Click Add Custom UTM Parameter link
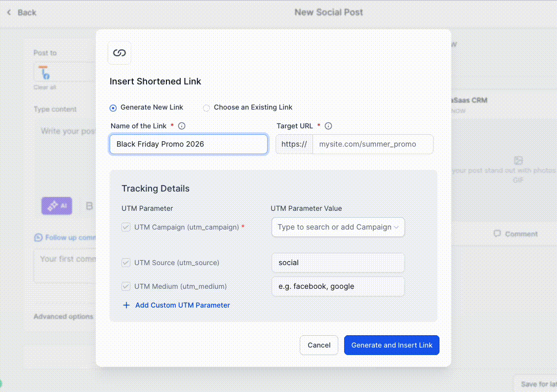Viewport: 557px width, 392px height. (x=183, y=306)
